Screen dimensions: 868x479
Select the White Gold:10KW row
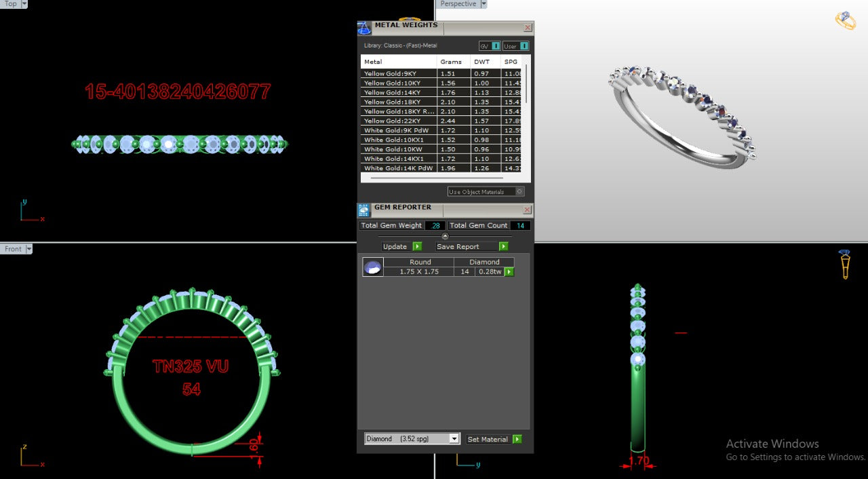[441, 149]
